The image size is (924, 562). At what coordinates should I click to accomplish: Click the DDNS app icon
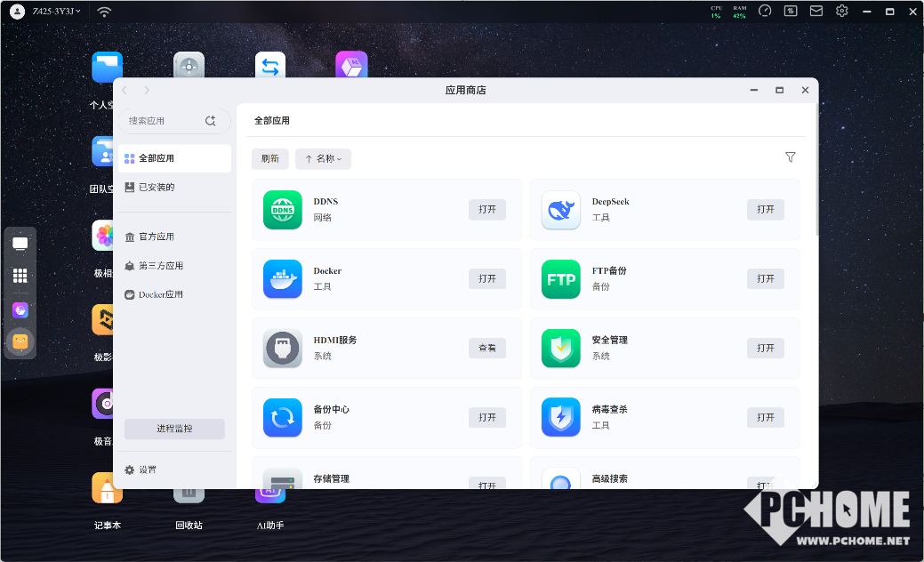tap(283, 210)
